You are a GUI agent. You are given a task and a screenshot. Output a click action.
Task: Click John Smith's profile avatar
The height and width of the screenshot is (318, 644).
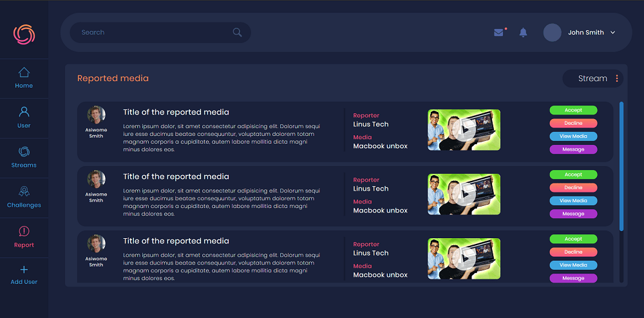coord(553,33)
